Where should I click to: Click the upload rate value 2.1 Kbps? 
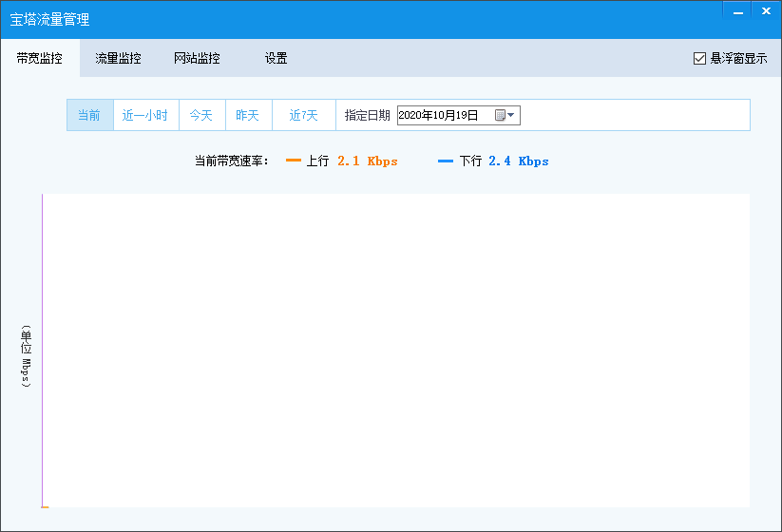[x=368, y=161]
